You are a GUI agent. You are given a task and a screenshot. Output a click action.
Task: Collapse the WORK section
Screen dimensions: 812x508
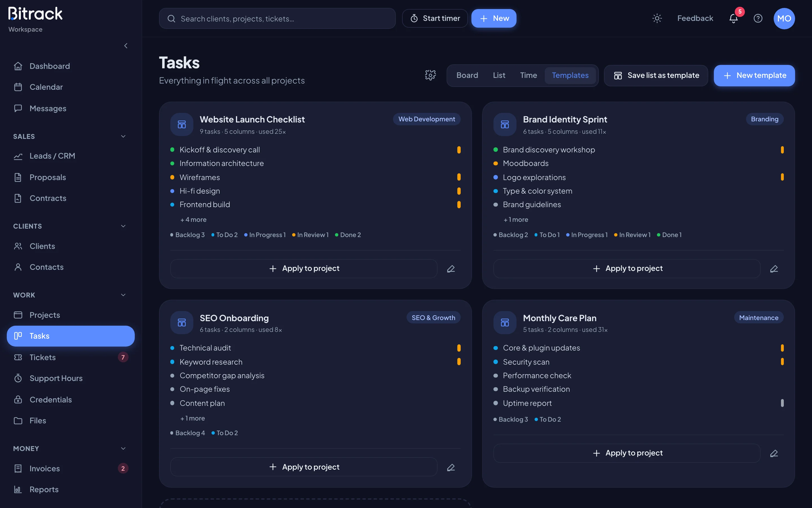click(x=123, y=295)
